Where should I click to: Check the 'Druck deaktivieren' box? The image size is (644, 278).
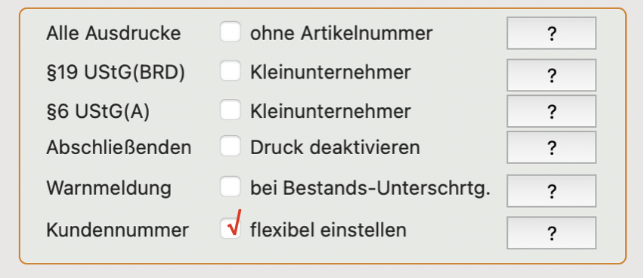click(x=230, y=147)
